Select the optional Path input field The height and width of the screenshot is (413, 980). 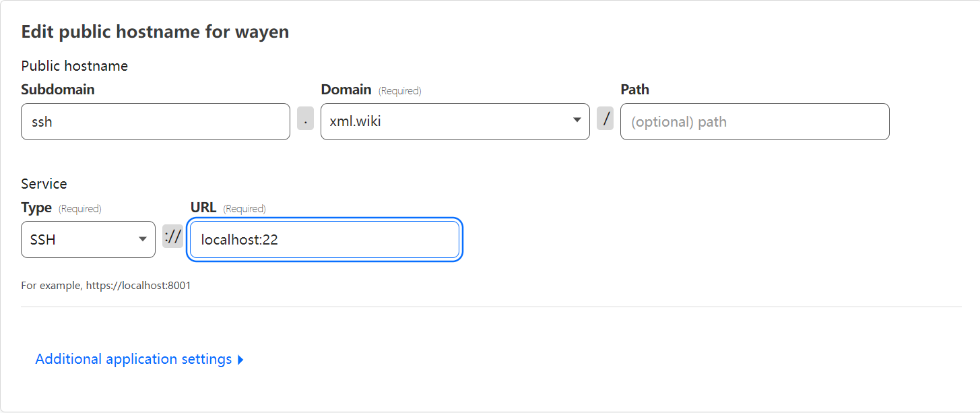[754, 121]
